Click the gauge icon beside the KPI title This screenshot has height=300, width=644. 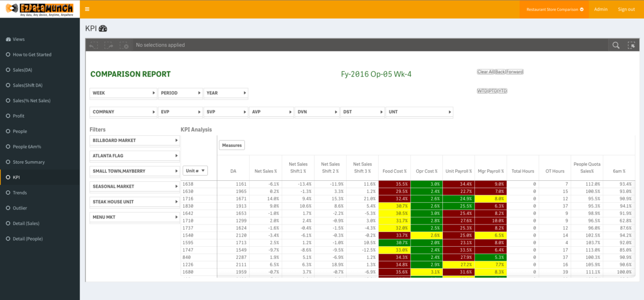[103, 28]
